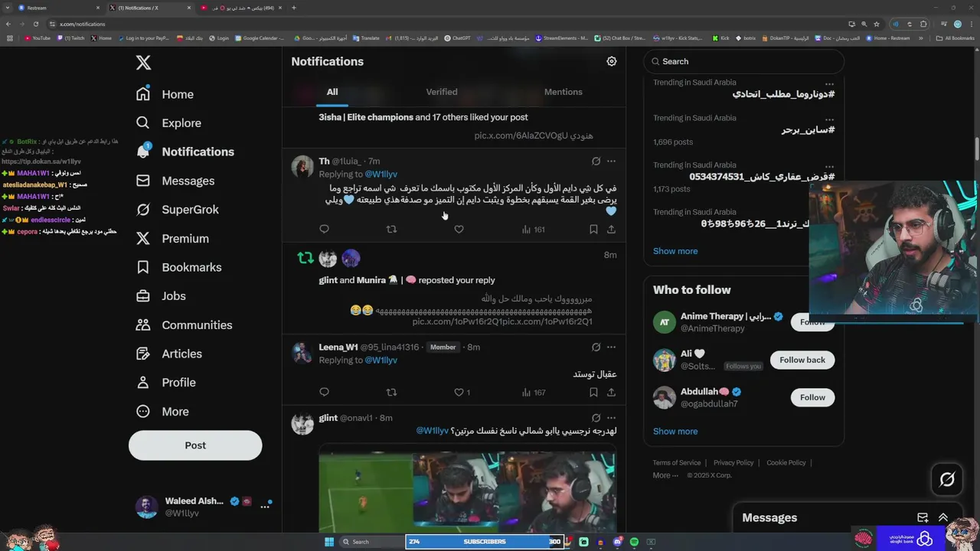Open Discord from the taskbar
This screenshot has height=551, width=980.
[618, 542]
